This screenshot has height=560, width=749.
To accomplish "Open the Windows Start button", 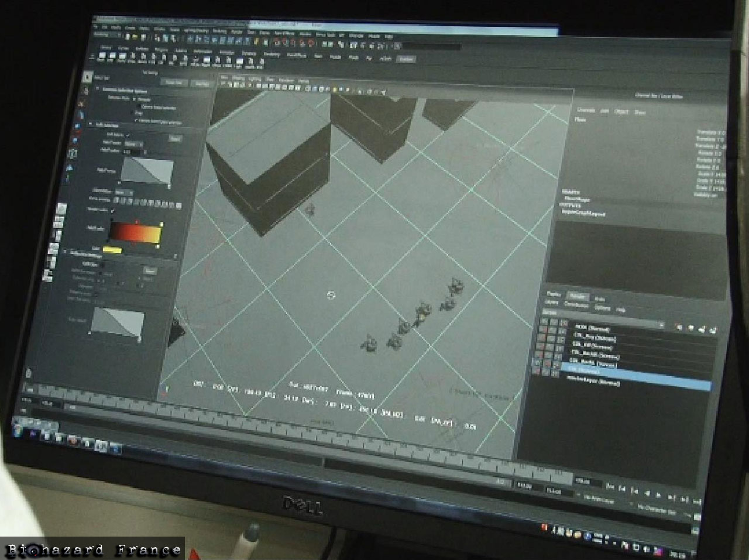I will tap(17, 430).
